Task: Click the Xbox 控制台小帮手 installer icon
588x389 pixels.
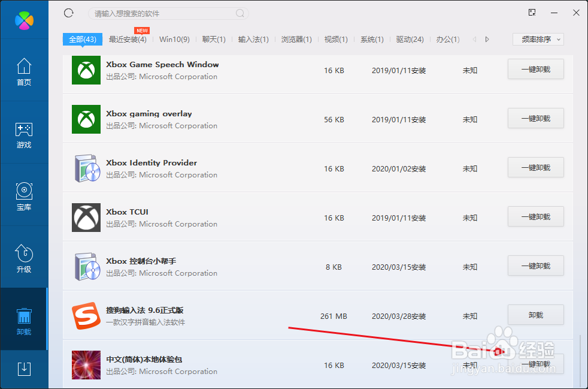Action: [x=87, y=267]
